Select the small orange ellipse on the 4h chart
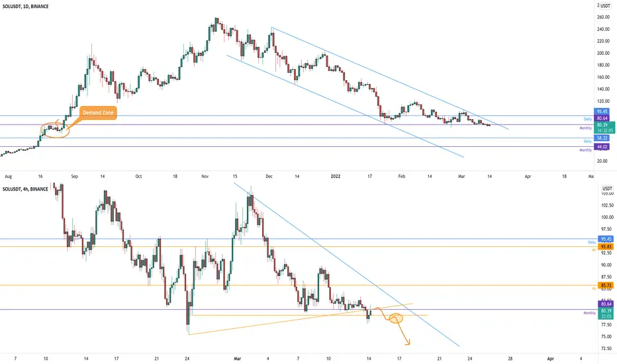The width and height of the screenshot is (617, 364). tap(396, 318)
